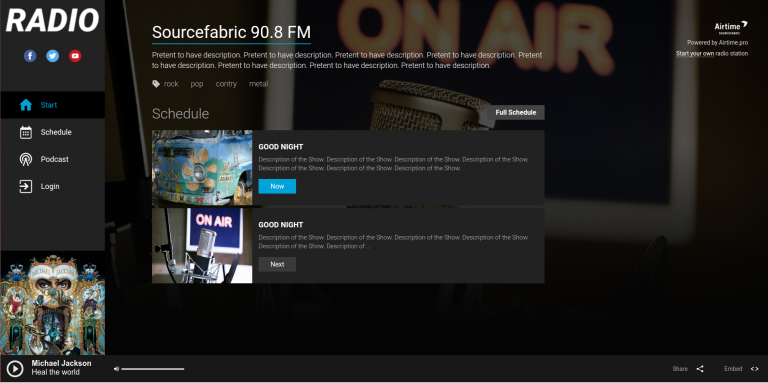The width and height of the screenshot is (768, 383).
Task: Click the Start home icon
Action: pos(25,105)
